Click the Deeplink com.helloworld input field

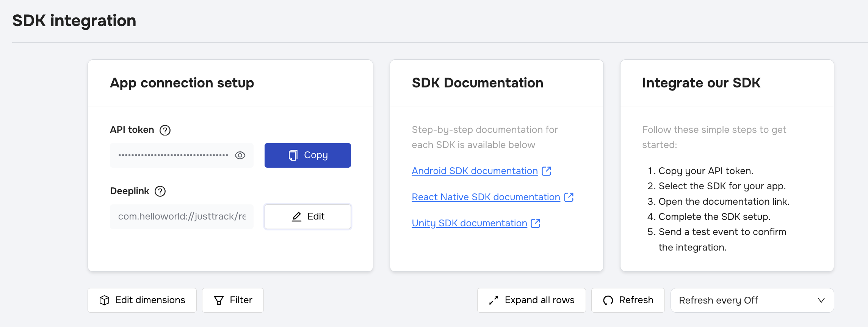click(x=182, y=216)
